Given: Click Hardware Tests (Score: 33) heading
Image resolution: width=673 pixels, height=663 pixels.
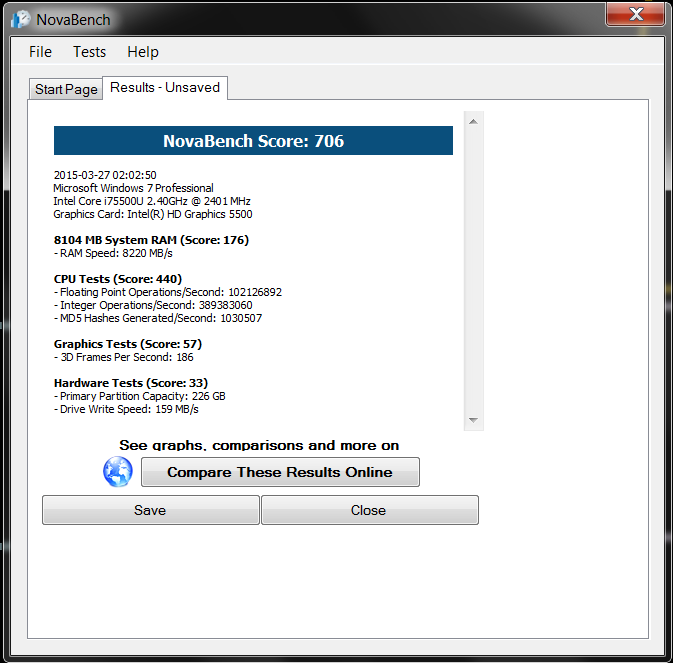Looking at the screenshot, I should [130, 383].
